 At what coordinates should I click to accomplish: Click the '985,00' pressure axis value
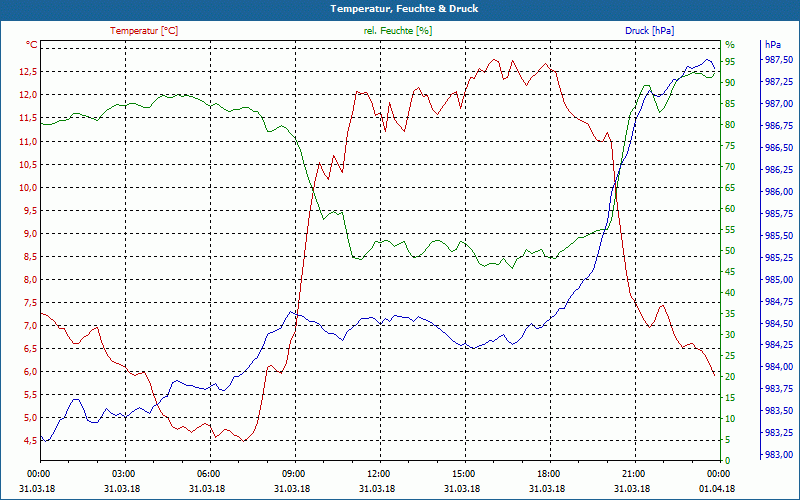(x=779, y=279)
